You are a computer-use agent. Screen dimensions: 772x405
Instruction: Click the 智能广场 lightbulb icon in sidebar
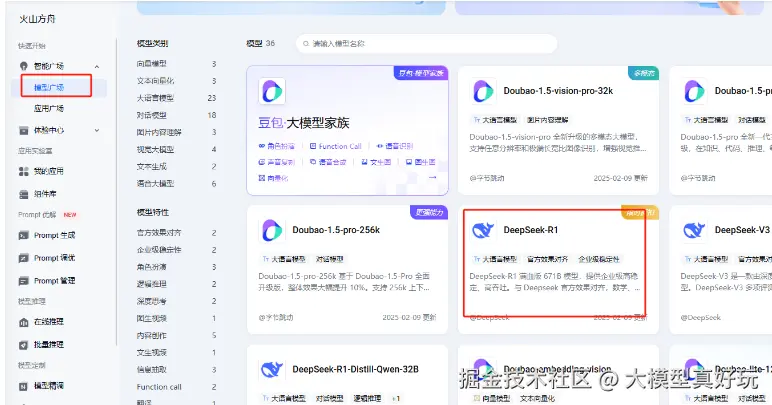point(23,66)
